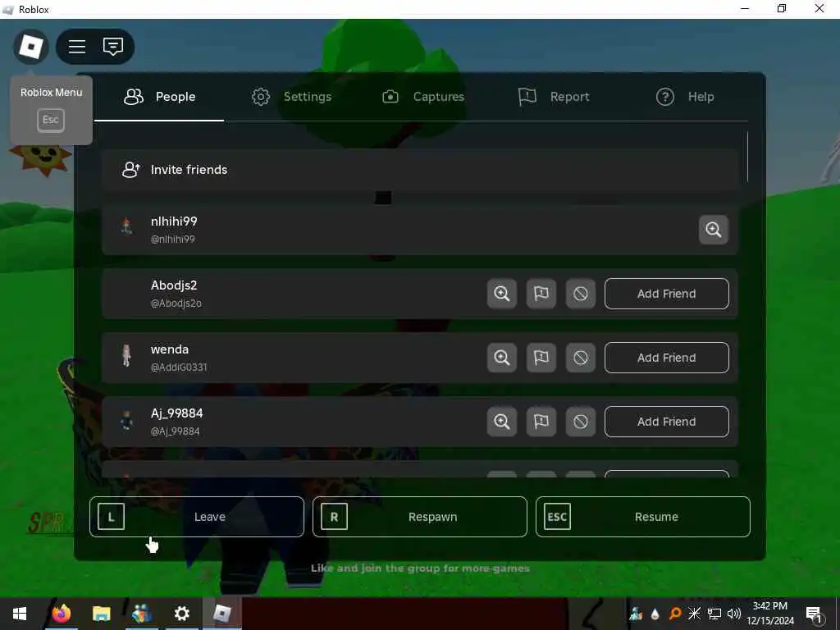Image resolution: width=840 pixels, height=630 pixels.
Task: Open the chat bubble icon
Action: click(113, 47)
